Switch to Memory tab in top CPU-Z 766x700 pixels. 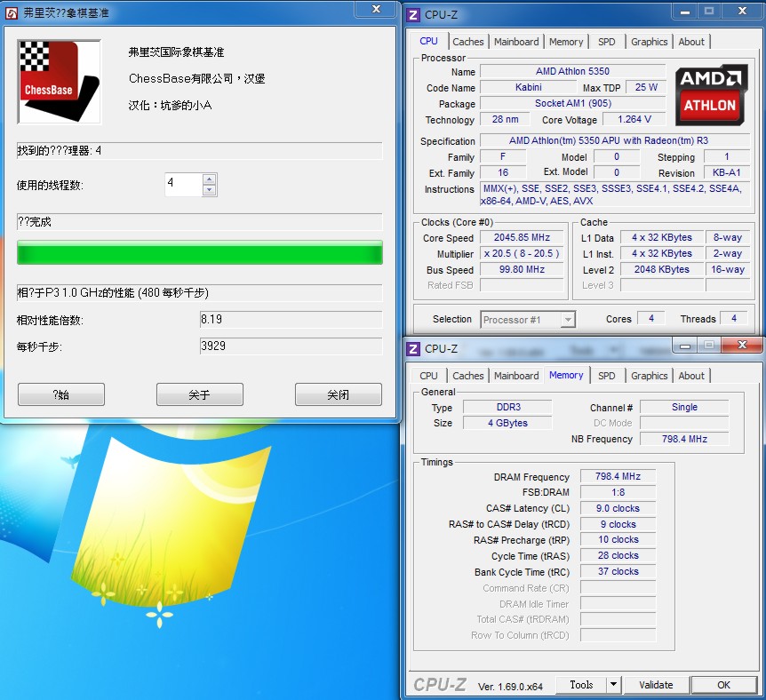(x=566, y=42)
